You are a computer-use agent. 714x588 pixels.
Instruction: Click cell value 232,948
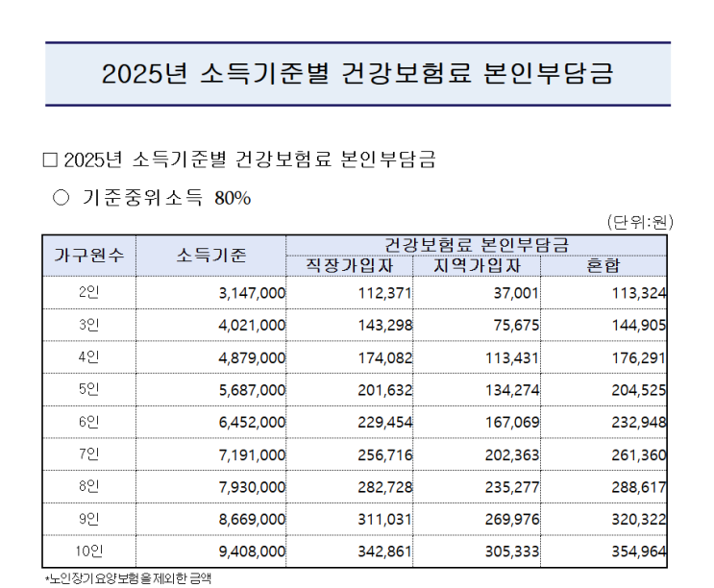point(639,423)
